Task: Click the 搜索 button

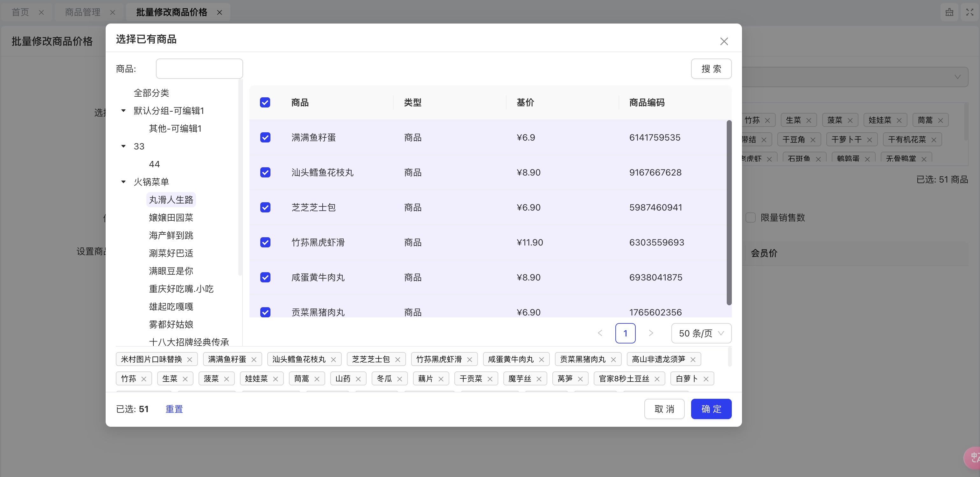Action: click(711, 69)
